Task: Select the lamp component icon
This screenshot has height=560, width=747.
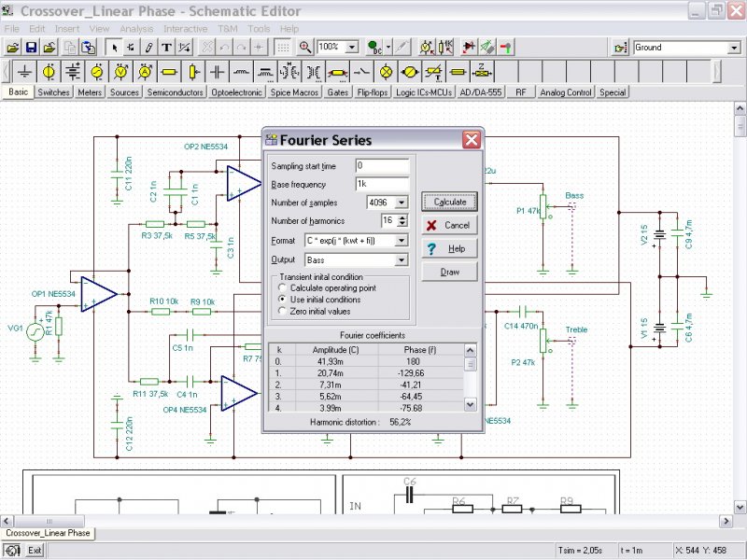Action: 386,72
